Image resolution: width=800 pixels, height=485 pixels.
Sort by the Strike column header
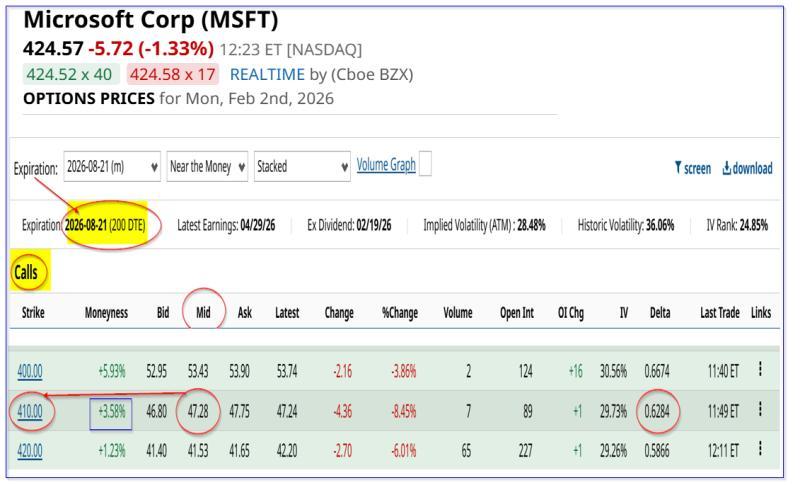tap(32, 313)
